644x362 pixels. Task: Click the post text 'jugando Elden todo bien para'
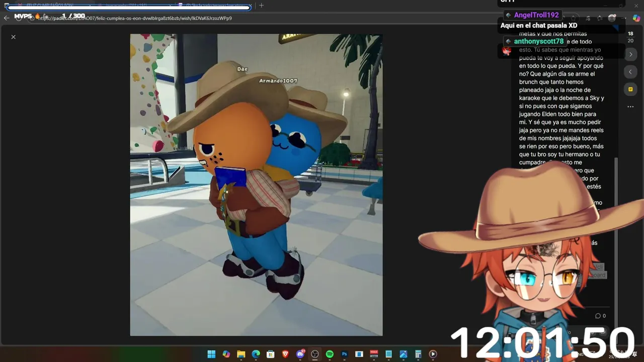point(557,114)
